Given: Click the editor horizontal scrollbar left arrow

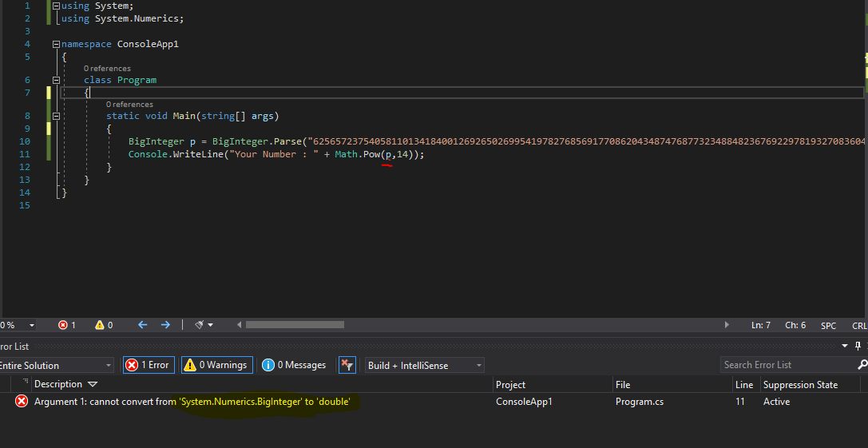Looking at the screenshot, I should (239, 325).
